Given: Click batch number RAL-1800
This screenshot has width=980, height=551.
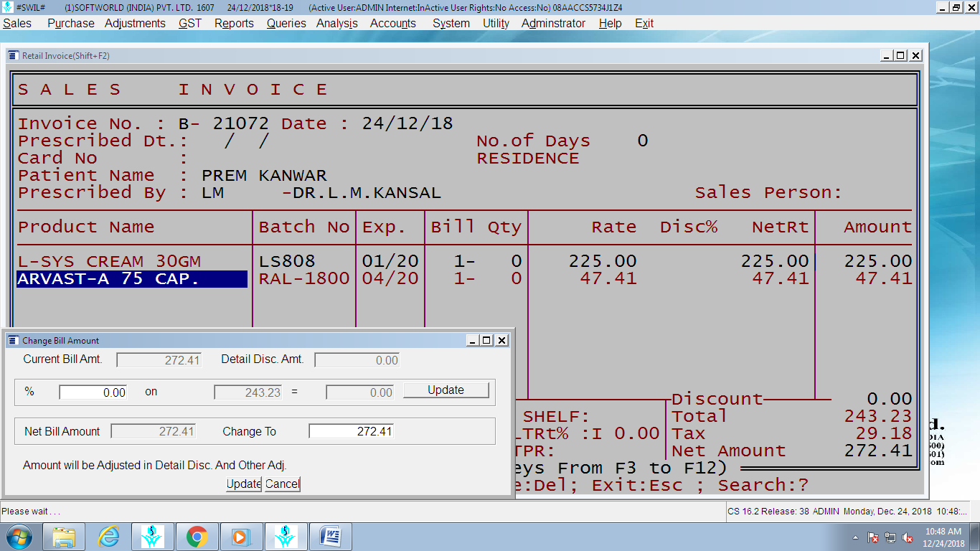Looking at the screenshot, I should [x=304, y=278].
